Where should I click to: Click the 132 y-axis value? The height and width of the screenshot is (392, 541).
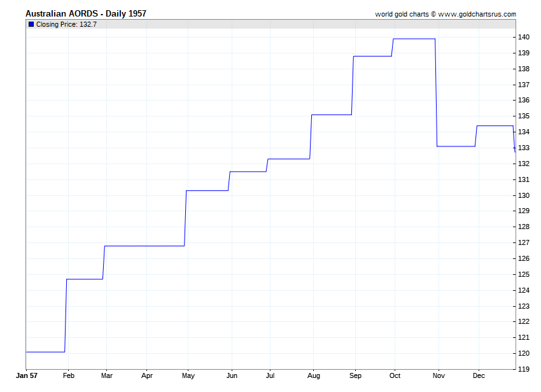pos(524,164)
